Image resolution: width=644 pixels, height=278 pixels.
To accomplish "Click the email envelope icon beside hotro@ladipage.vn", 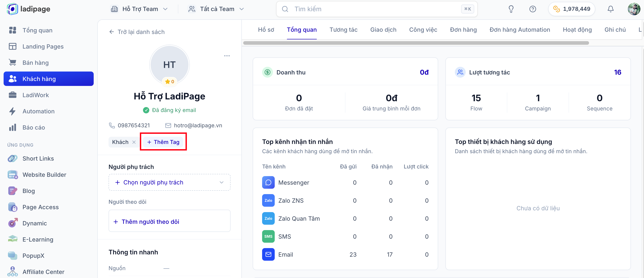I will (168, 125).
